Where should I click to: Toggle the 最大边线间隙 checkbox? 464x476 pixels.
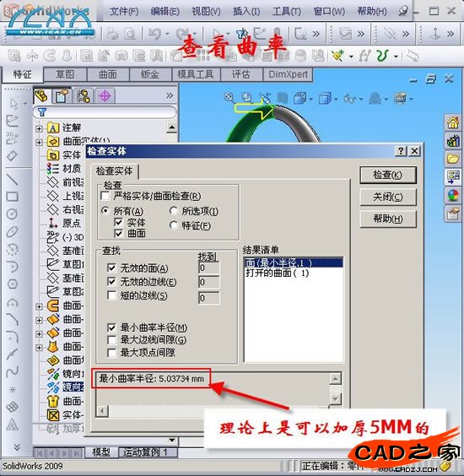click(111, 339)
